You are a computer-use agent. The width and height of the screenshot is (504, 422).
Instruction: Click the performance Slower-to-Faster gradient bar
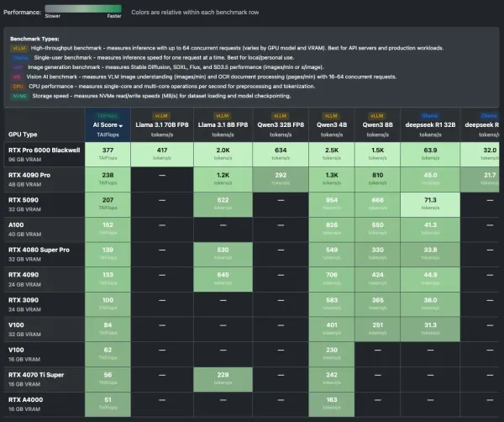94,8
